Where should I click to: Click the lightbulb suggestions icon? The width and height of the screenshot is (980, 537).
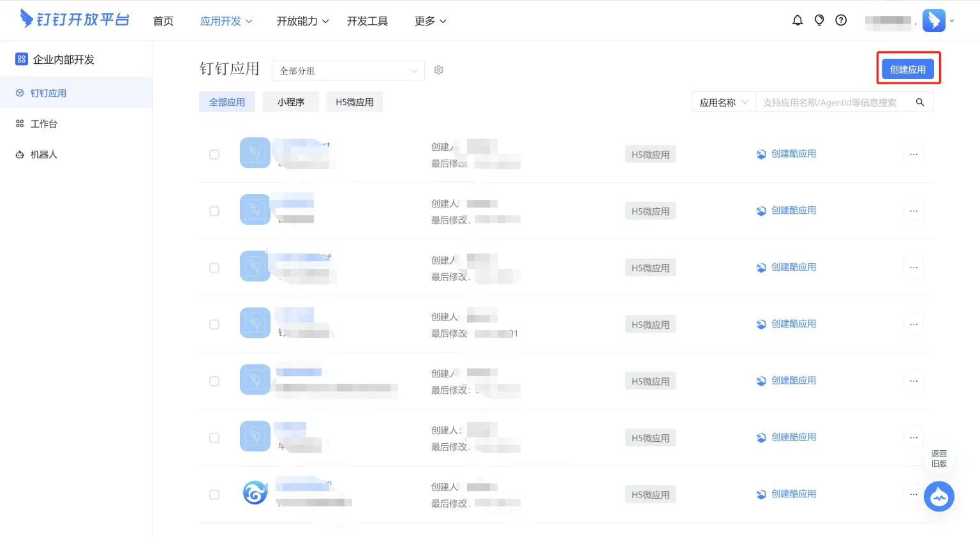click(x=819, y=20)
